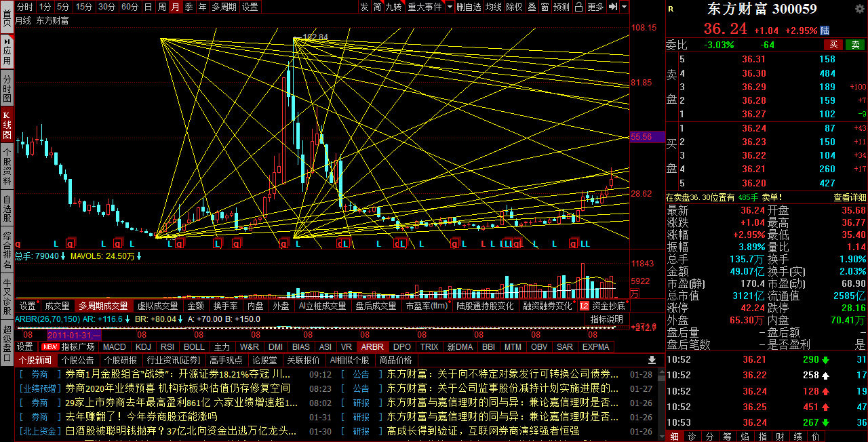Click 删自选 button

click(469, 7)
